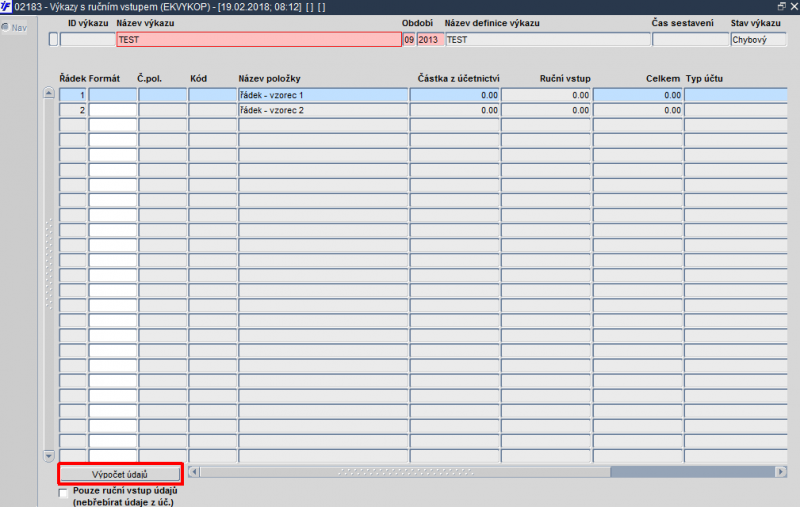The width and height of the screenshot is (800, 507).
Task: Click Částka z účetnictví cell of row 1
Action: pos(455,95)
